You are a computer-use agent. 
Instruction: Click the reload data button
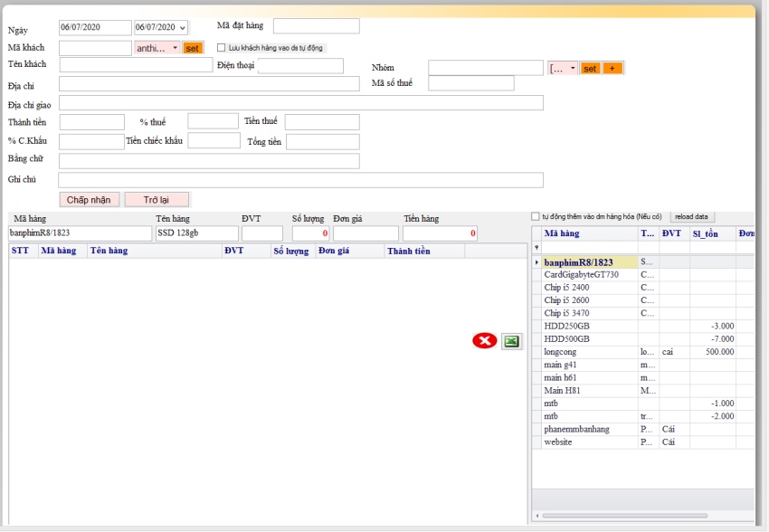[x=691, y=216]
